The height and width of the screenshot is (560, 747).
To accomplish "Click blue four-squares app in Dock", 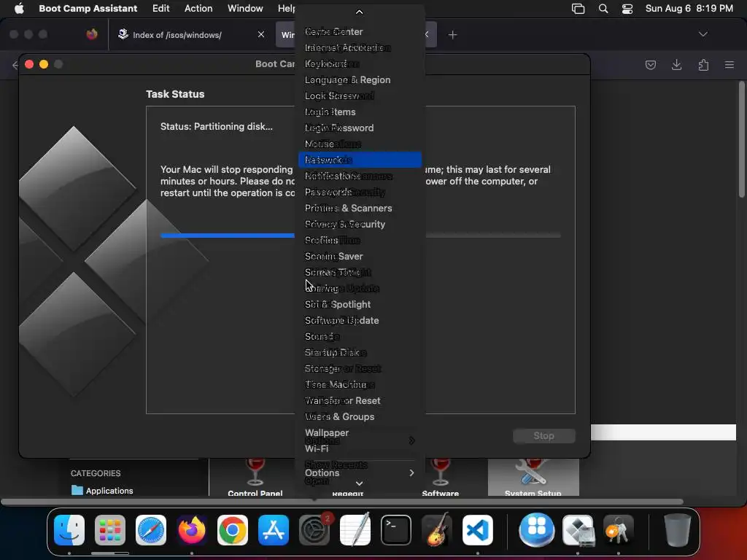I will click(x=537, y=530).
